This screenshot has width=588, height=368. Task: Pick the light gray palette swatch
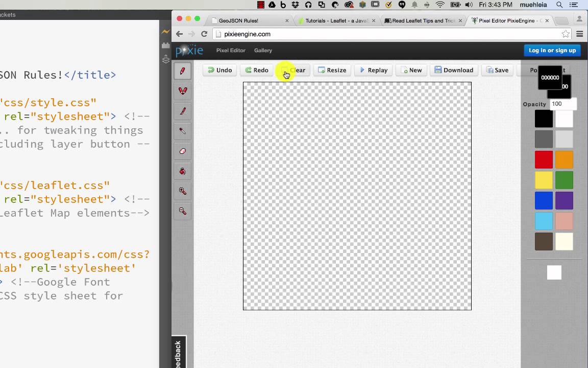pos(564,139)
